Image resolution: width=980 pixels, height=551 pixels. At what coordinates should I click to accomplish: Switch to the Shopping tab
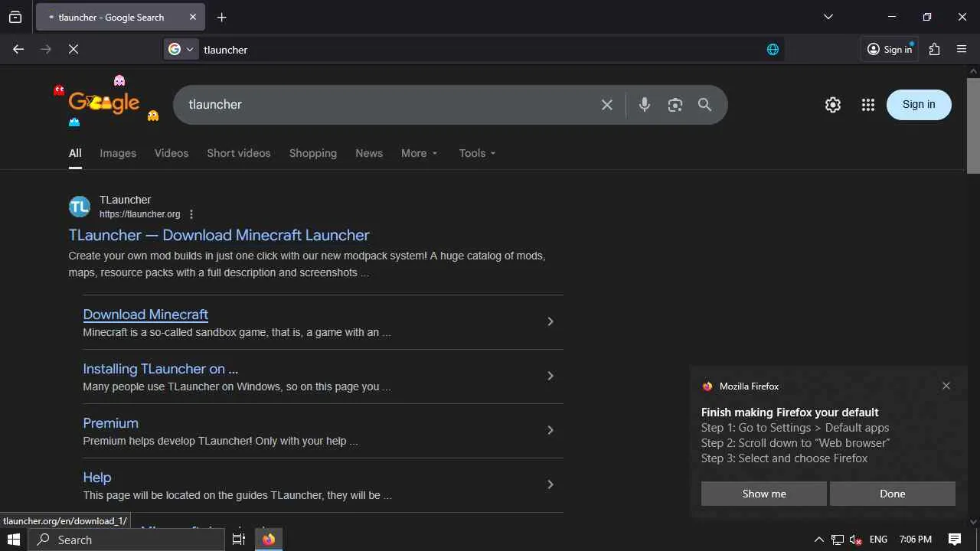pyautogui.click(x=313, y=153)
